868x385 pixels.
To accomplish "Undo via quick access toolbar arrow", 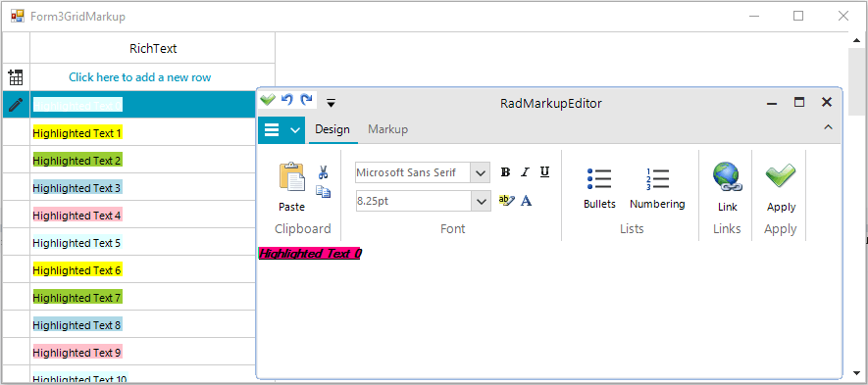I will click(x=286, y=100).
